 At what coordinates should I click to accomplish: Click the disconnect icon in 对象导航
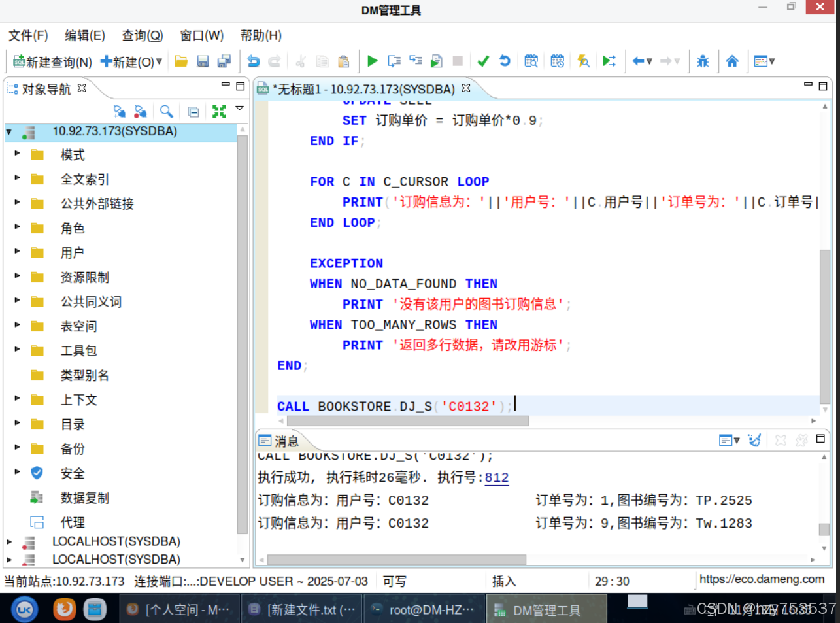point(140,112)
